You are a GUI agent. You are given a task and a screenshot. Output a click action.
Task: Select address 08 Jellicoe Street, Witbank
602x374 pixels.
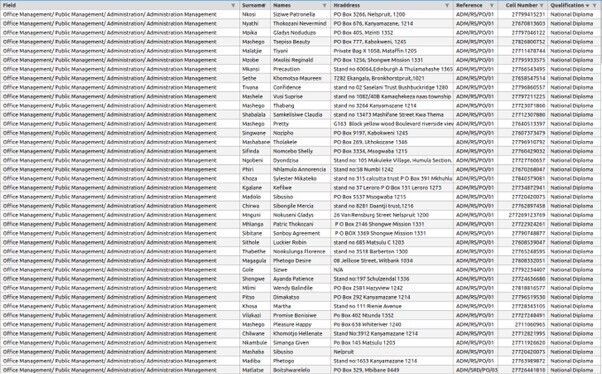[392, 261]
